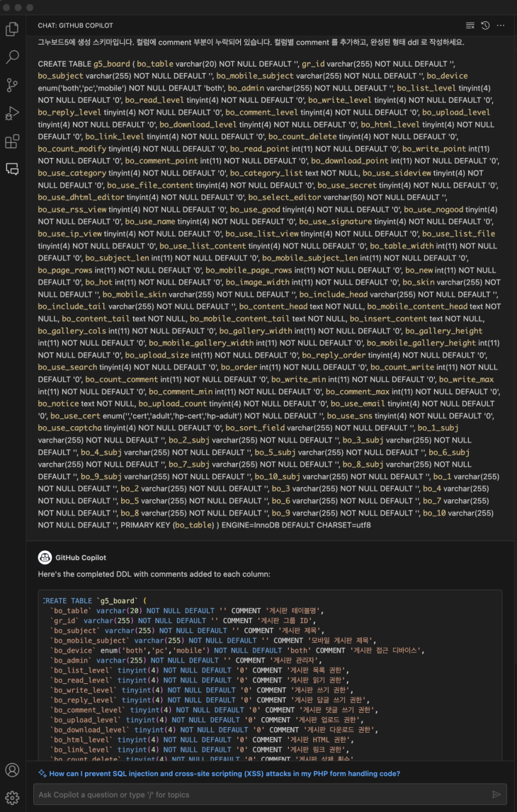
Task: Click the GitHub Copilot avatar icon
Action: pos(44,557)
